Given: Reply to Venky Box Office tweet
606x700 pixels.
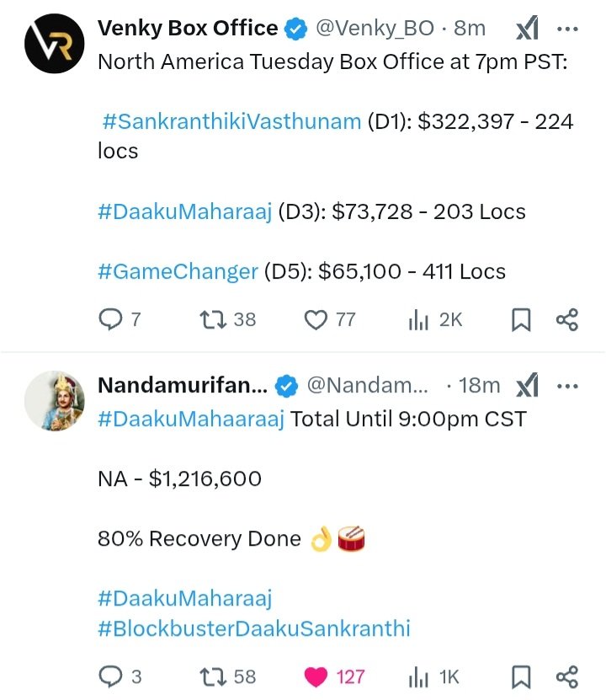Looking at the screenshot, I should point(110,320).
